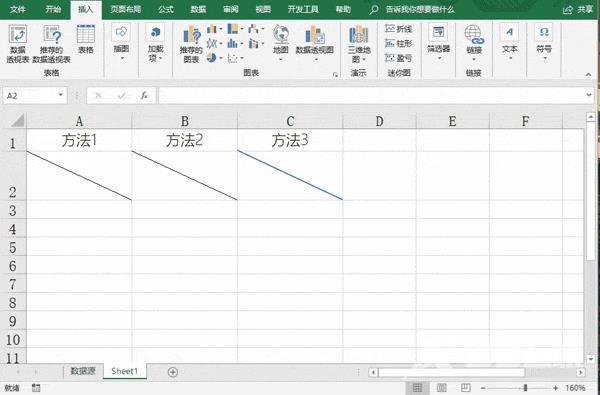Open the Text (文本) menu
This screenshot has width=600, height=395.
[509, 42]
